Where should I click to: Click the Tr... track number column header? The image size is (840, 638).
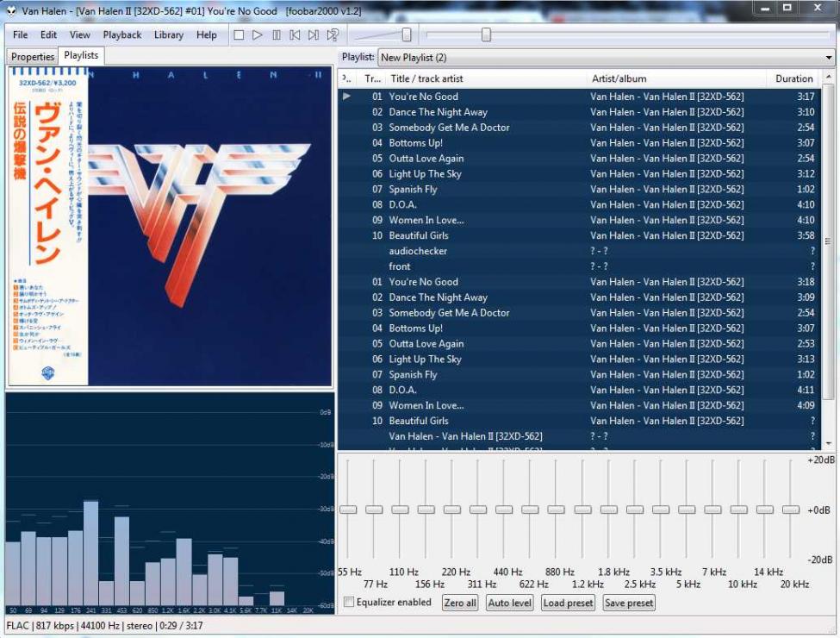[372, 78]
